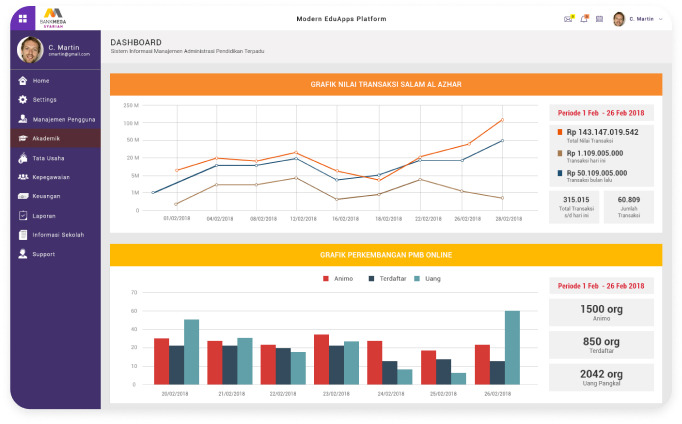682x424 pixels.
Task: Click the Kepegawaian staff group icon
Action: (23, 177)
